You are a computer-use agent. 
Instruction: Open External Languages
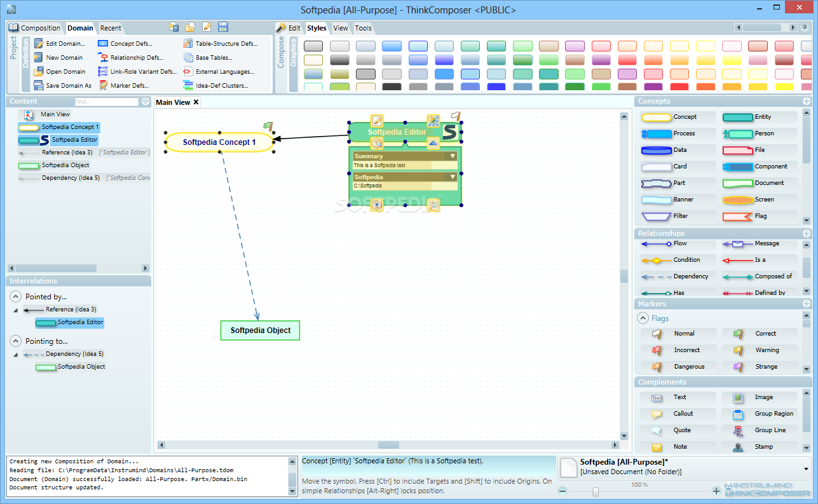[x=219, y=72]
